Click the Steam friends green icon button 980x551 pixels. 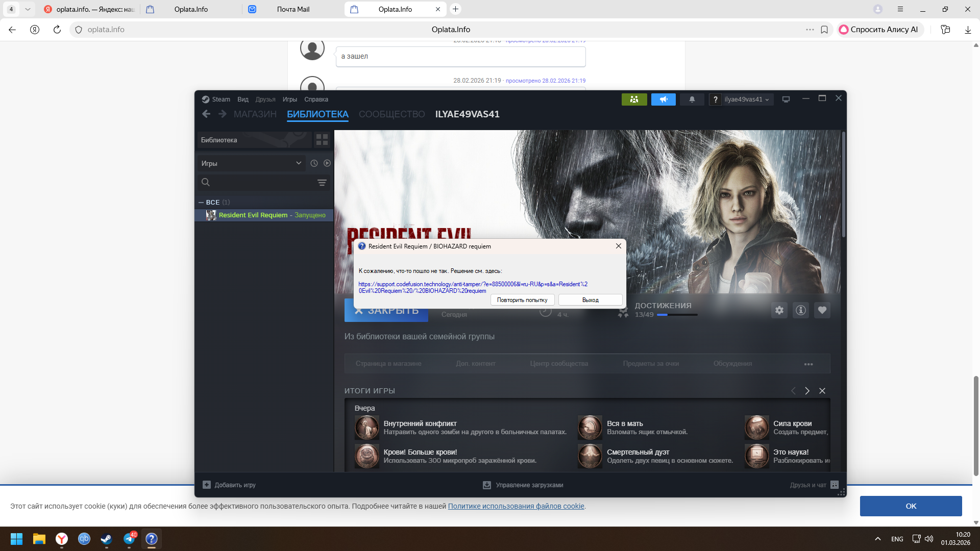click(634, 99)
